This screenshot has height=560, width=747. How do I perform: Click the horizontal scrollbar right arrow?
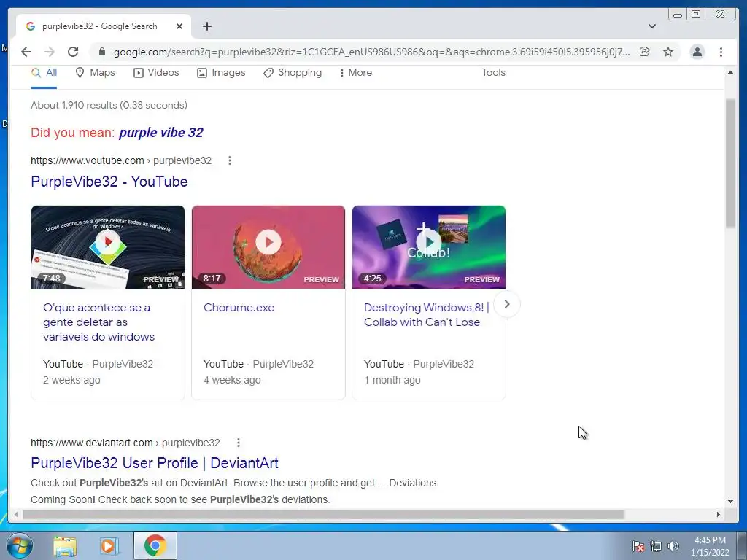click(x=719, y=514)
